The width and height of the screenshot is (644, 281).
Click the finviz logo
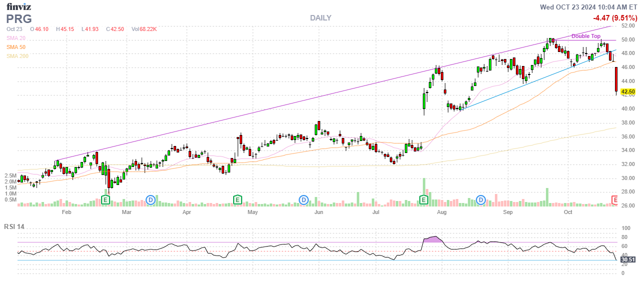20,6
